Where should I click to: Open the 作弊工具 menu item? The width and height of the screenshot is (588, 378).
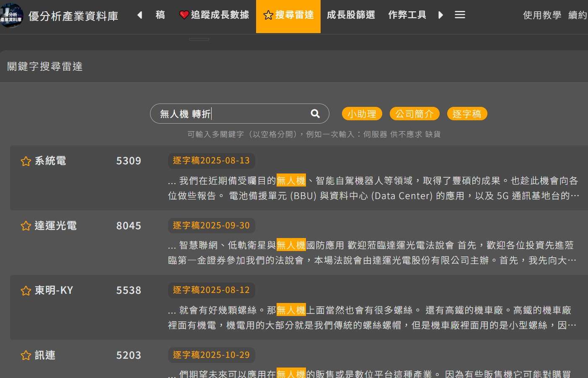coord(407,14)
